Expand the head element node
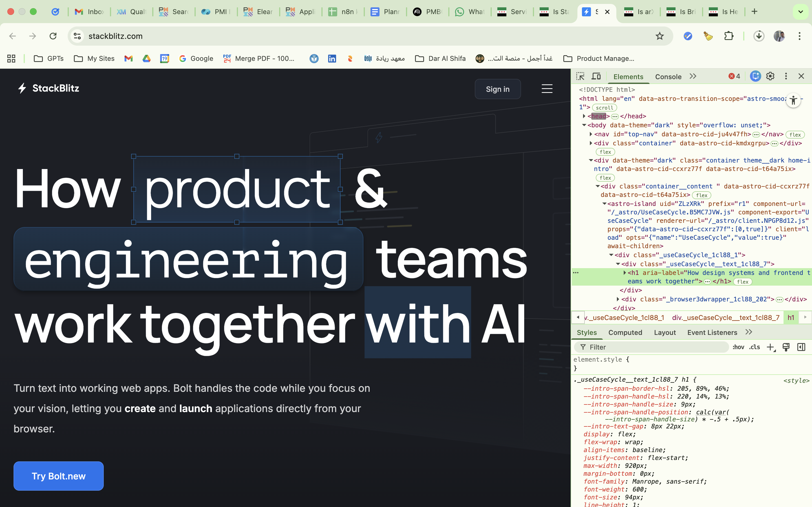The image size is (812, 507). 584,116
